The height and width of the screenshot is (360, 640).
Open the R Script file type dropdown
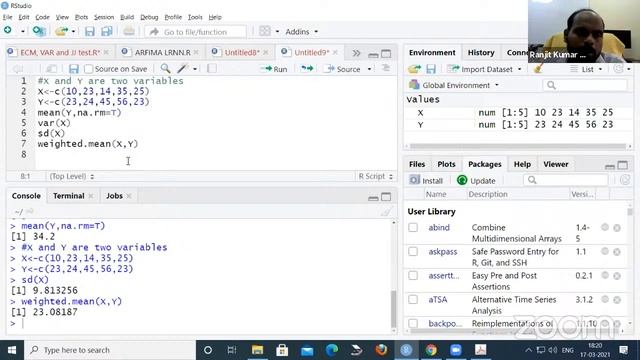tap(376, 176)
